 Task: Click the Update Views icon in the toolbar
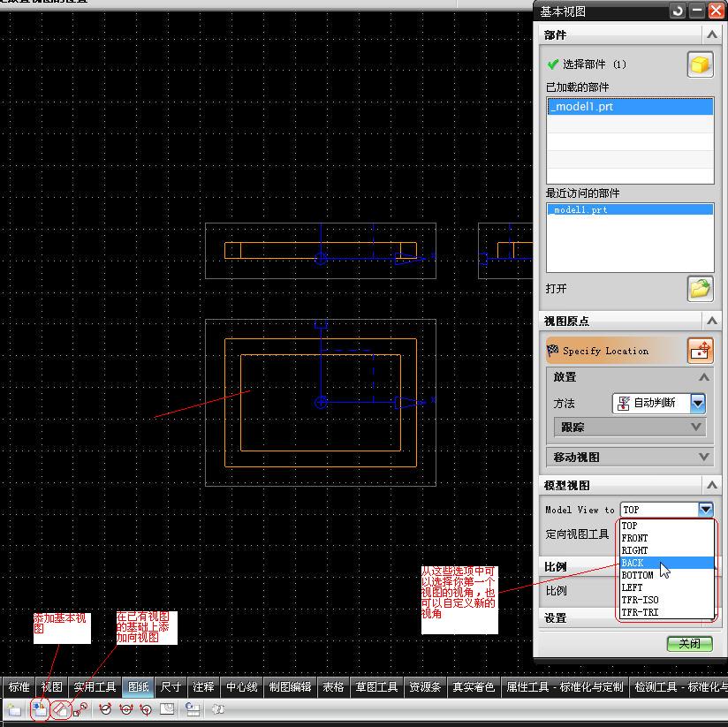193,709
